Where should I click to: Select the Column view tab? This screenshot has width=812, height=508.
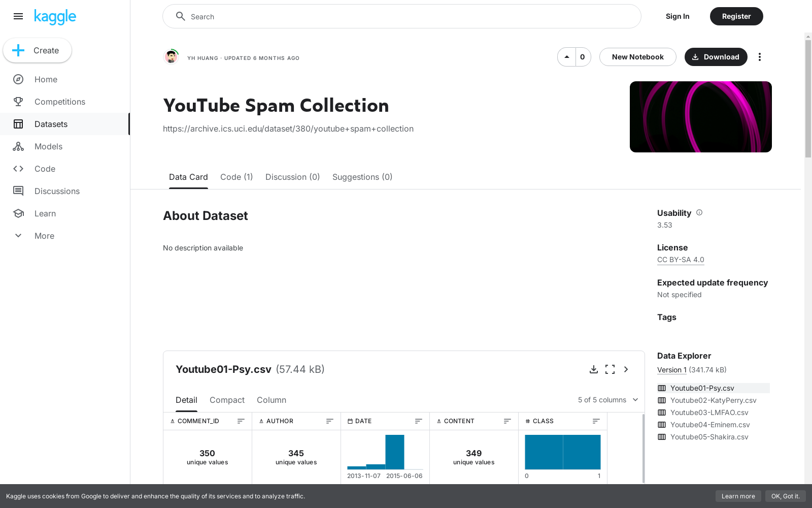272,400
